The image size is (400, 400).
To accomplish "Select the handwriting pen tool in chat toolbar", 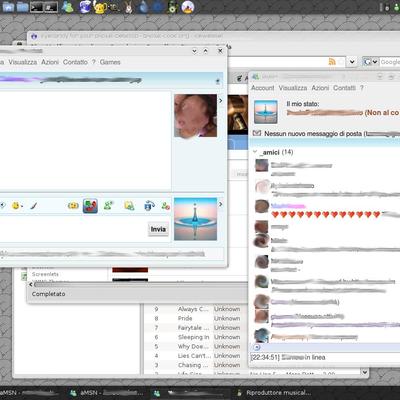I will coord(34,206).
